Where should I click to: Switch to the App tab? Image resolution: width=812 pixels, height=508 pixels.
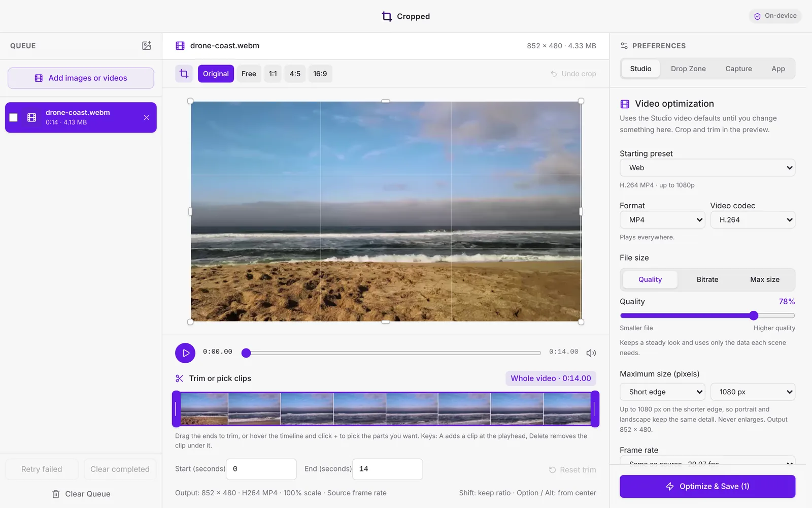pos(778,69)
